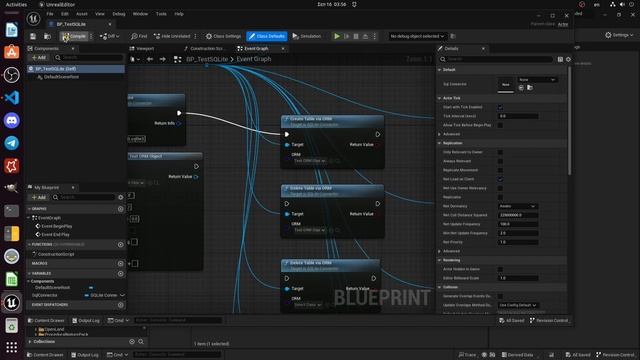Compile the blueprint
Image resolution: width=640 pixels, height=360 pixels.
click(74, 36)
